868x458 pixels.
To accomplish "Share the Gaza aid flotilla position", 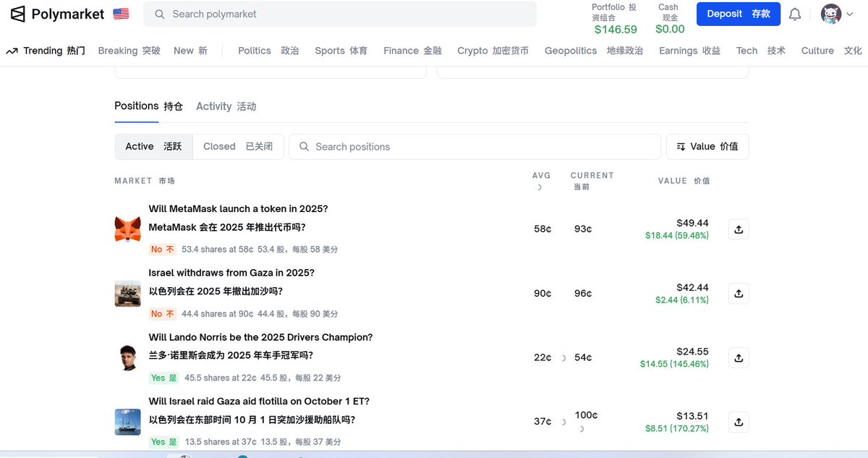I will click(739, 422).
